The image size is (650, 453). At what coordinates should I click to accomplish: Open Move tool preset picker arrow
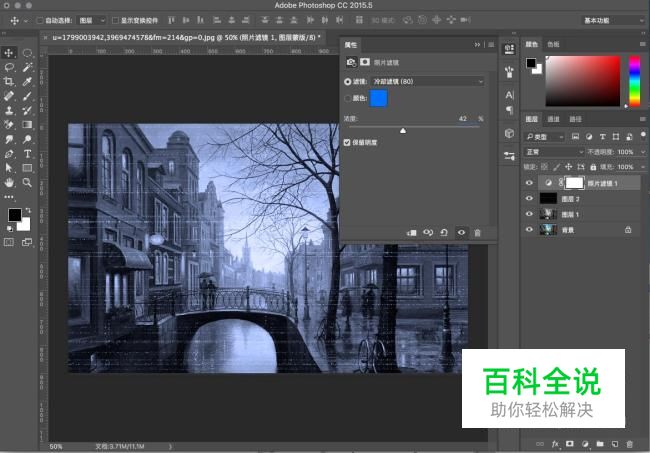click(x=26, y=20)
